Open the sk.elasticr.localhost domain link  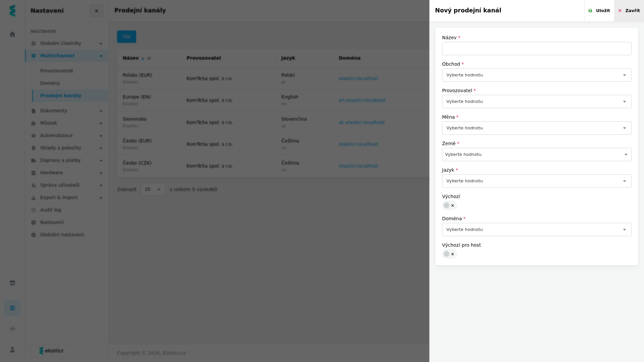tap(362, 122)
